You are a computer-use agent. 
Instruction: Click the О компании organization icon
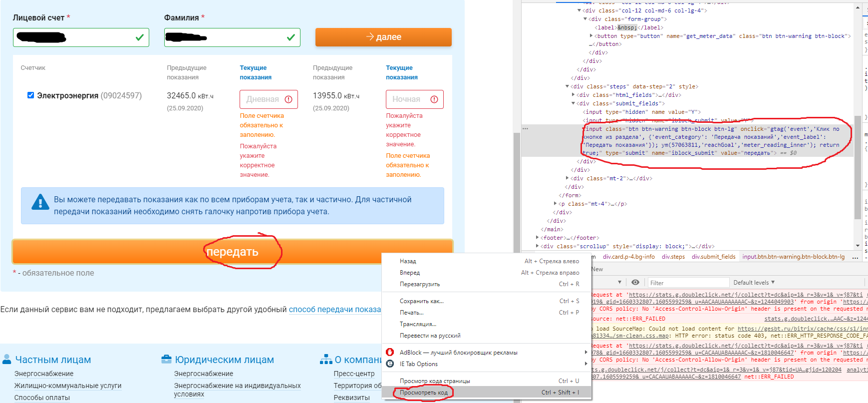[x=326, y=359]
